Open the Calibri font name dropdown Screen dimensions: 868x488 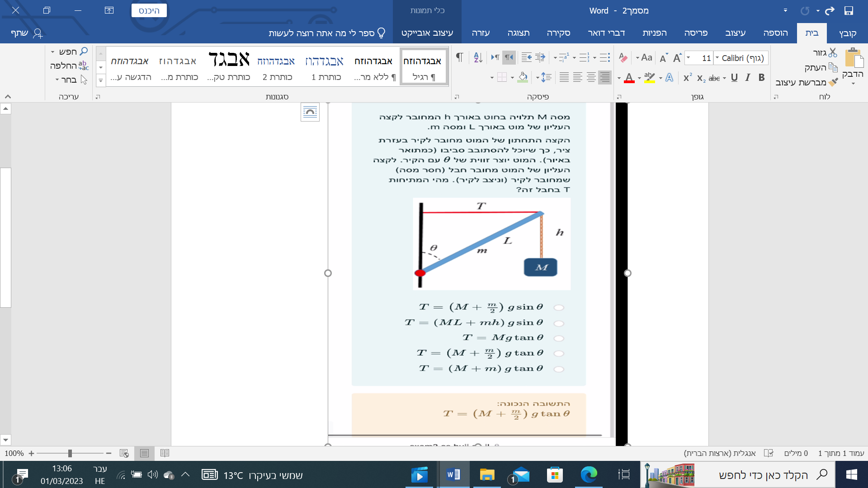717,58
